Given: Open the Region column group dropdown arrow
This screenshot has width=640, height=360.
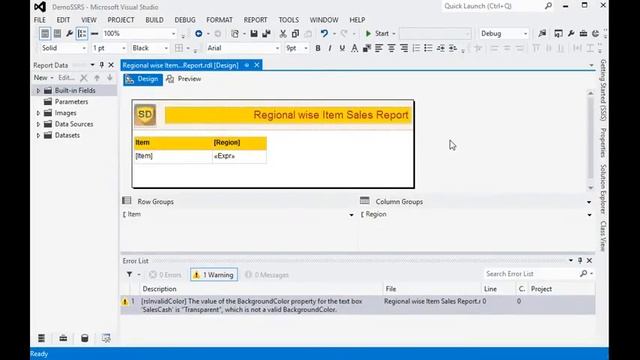Looking at the screenshot, I should point(589,215).
